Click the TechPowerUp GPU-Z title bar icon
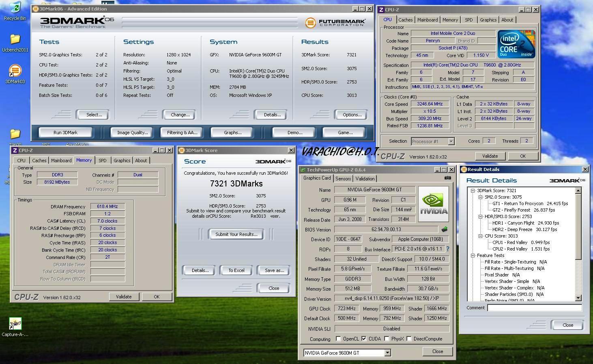 click(x=303, y=170)
